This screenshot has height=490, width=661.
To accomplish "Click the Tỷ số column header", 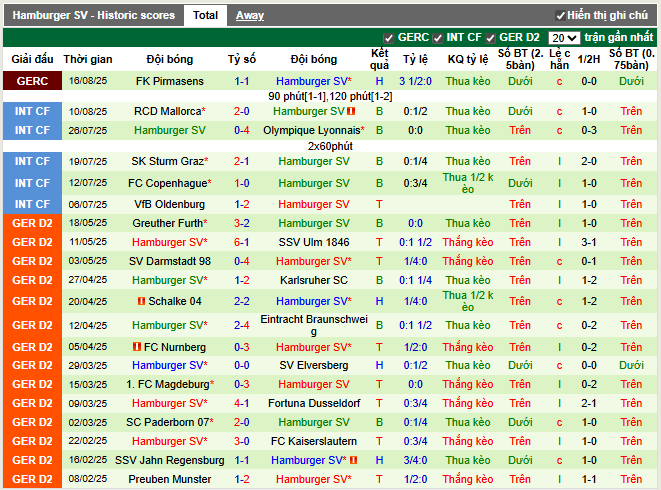I will 242,59.
